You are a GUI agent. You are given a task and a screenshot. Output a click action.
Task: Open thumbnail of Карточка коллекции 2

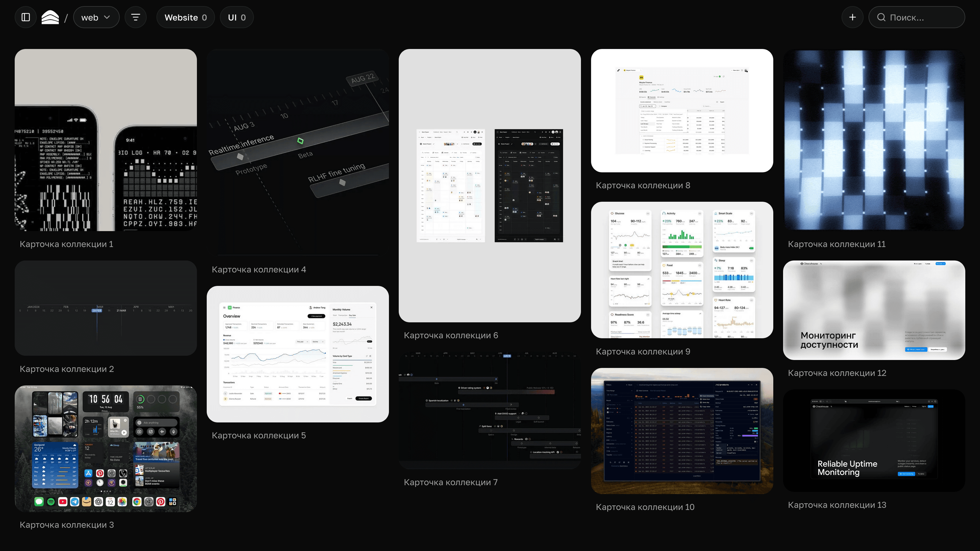106,308
